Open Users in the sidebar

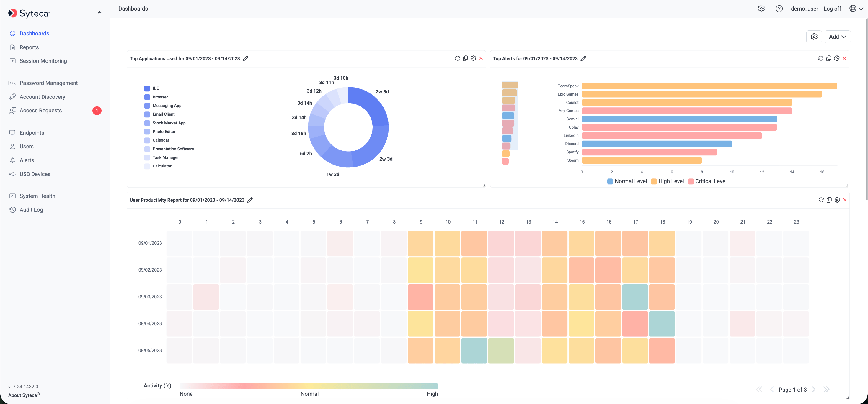27,147
